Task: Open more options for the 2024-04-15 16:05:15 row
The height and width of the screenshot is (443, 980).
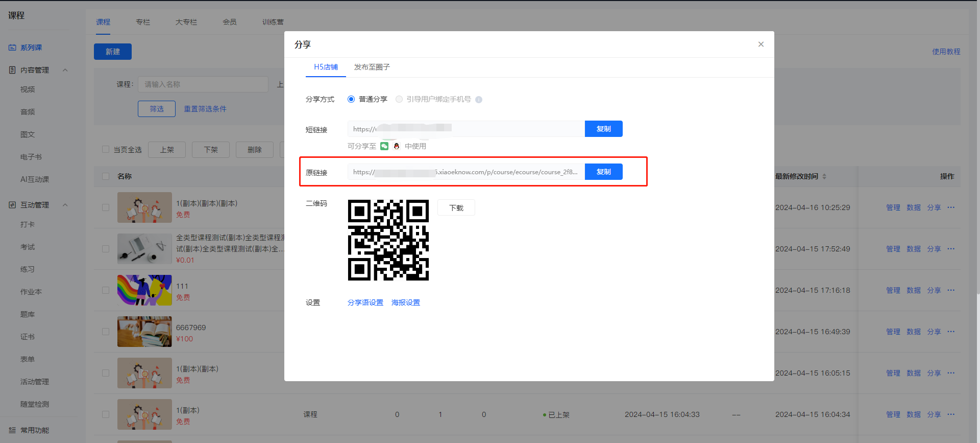Action: point(951,373)
